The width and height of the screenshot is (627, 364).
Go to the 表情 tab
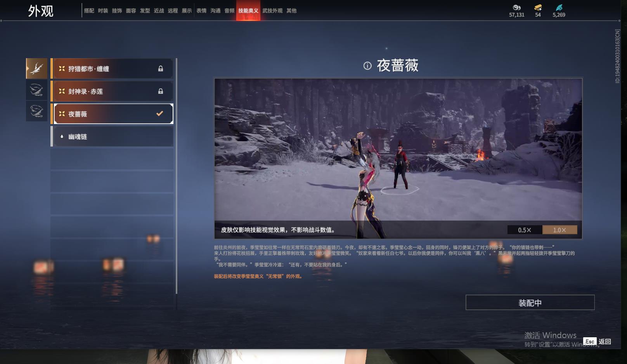pos(201,10)
